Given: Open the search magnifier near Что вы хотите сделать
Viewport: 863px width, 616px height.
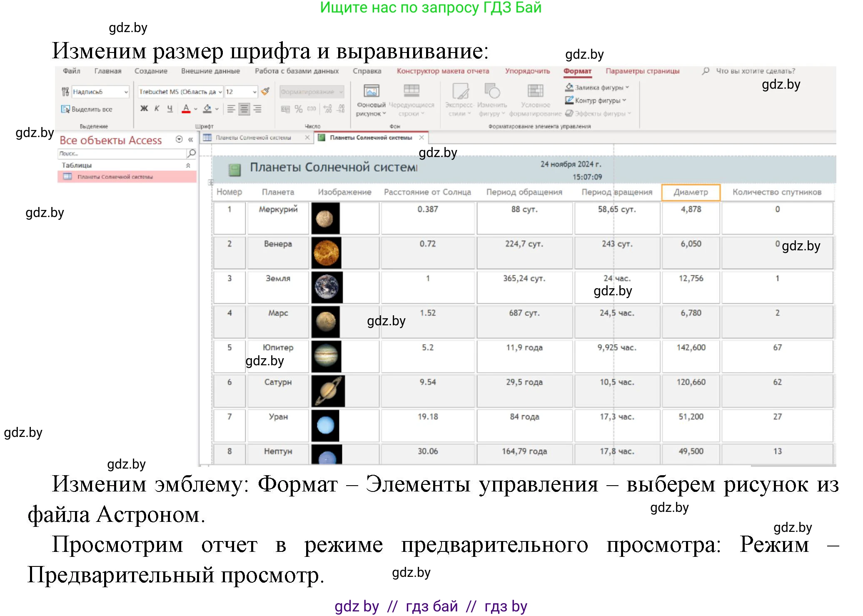Looking at the screenshot, I should 705,71.
